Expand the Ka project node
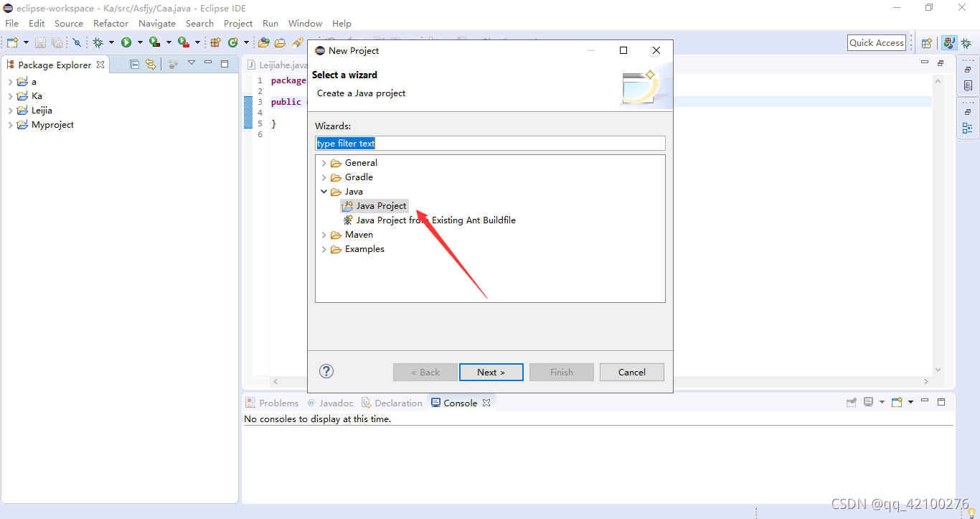 point(10,96)
